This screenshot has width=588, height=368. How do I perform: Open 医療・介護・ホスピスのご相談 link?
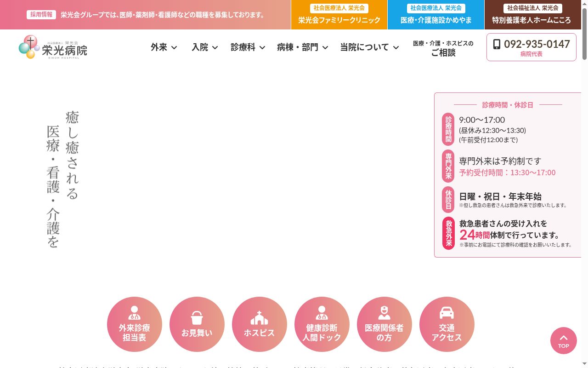(443, 48)
